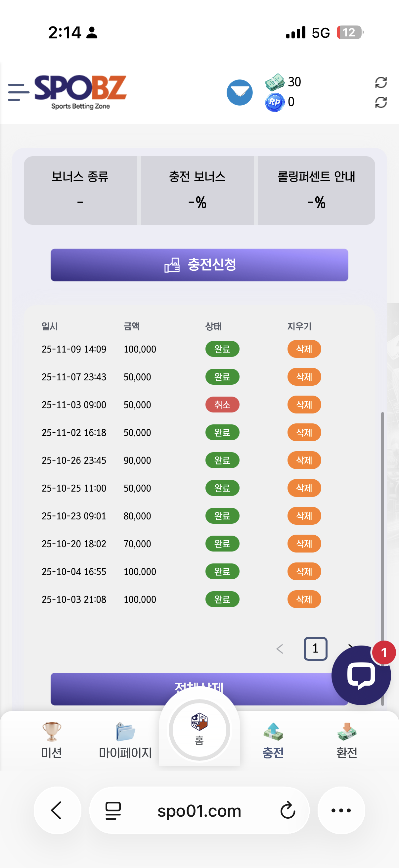Go back in the browser

[x=57, y=810]
